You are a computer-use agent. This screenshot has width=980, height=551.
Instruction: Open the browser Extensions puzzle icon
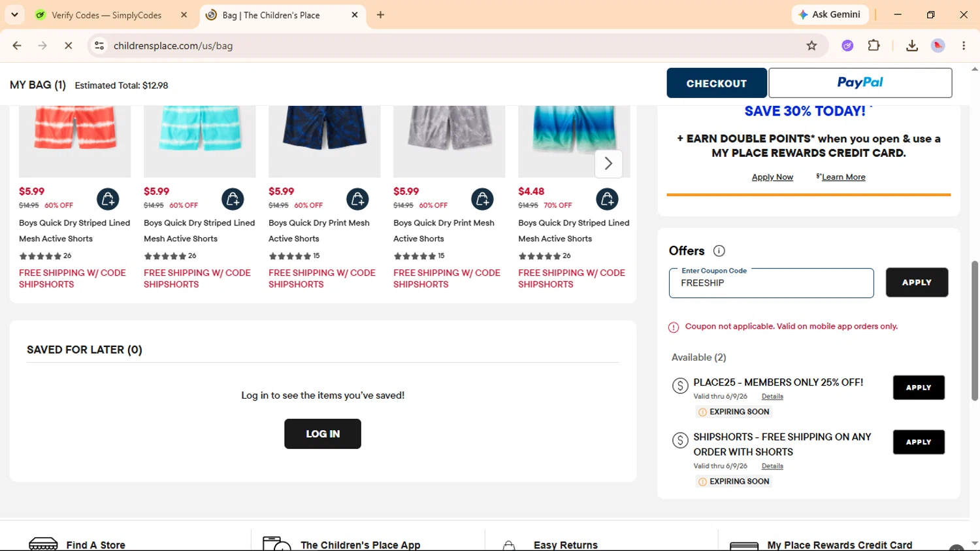tap(874, 46)
